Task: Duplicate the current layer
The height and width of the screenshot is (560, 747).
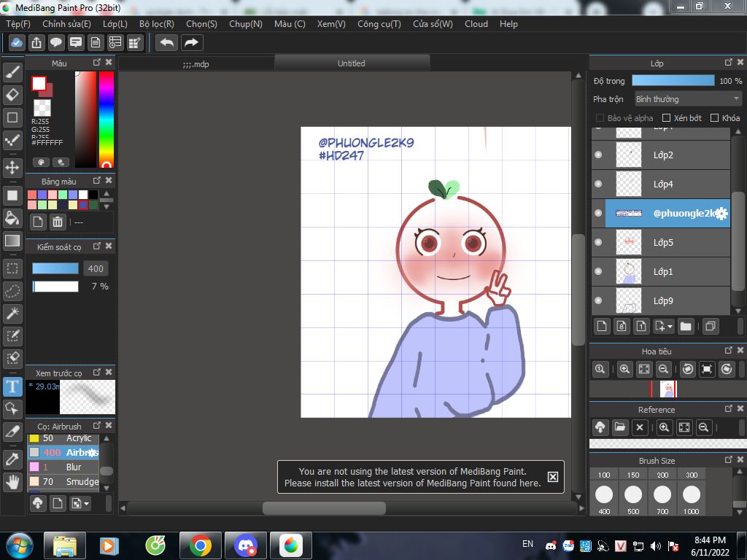Action: (711, 326)
